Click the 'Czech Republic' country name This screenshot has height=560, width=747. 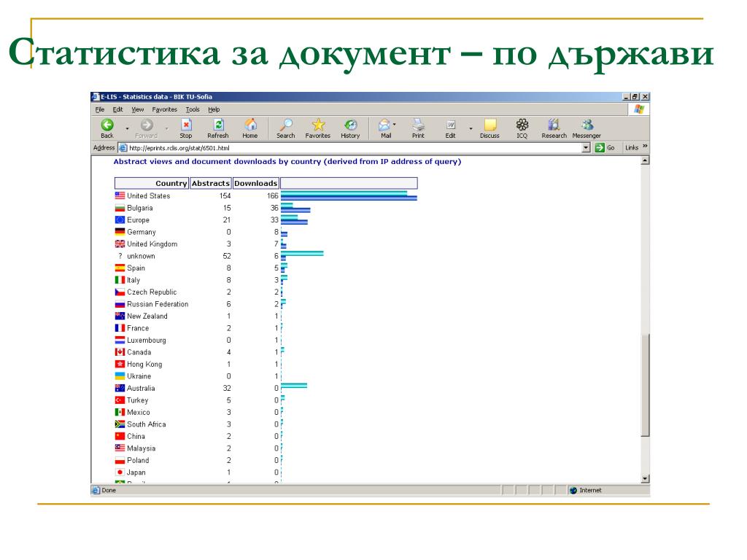(152, 292)
